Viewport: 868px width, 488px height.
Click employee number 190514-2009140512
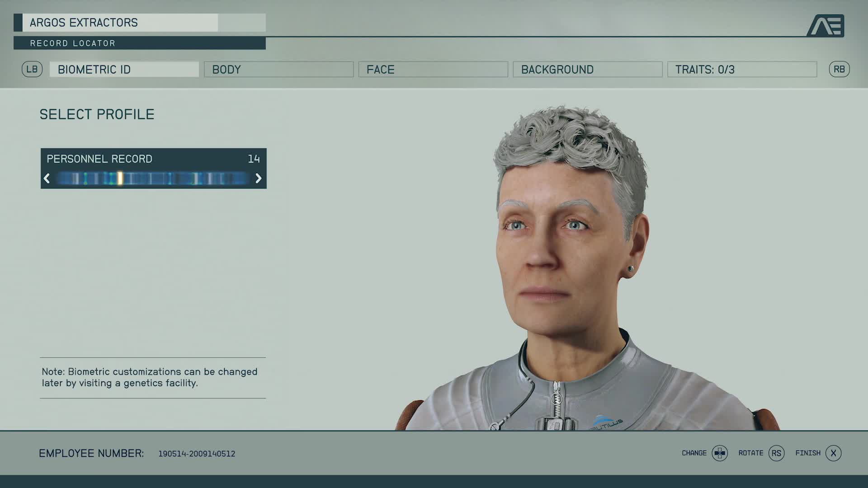pos(197,454)
